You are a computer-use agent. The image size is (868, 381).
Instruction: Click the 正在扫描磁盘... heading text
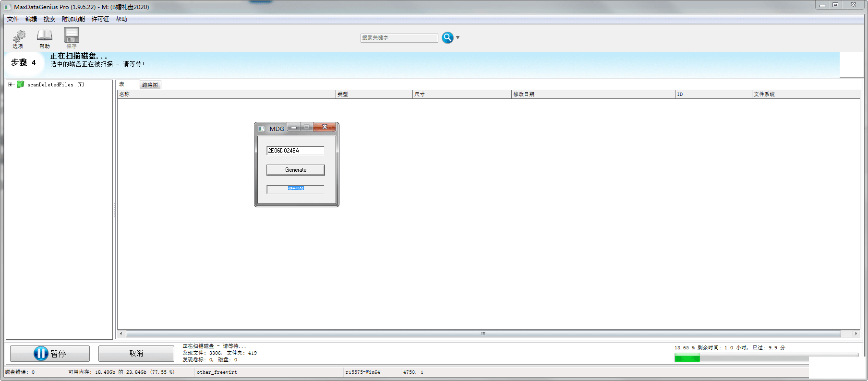(79, 56)
